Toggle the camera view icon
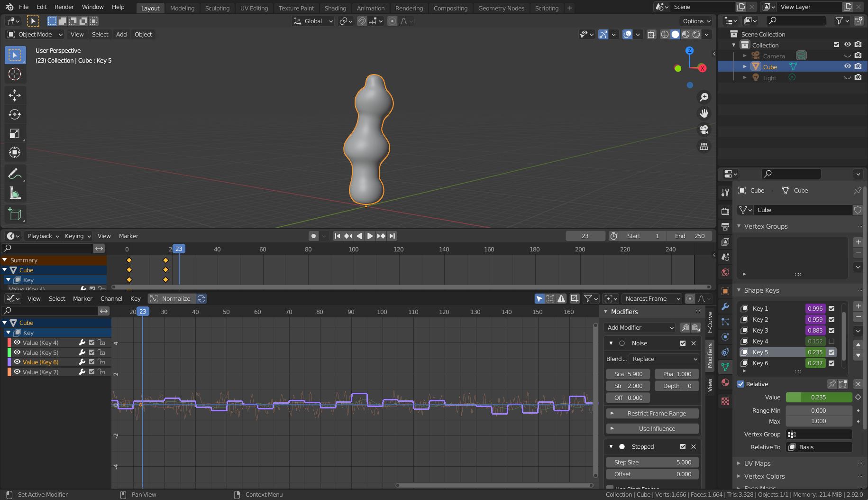 coord(704,130)
